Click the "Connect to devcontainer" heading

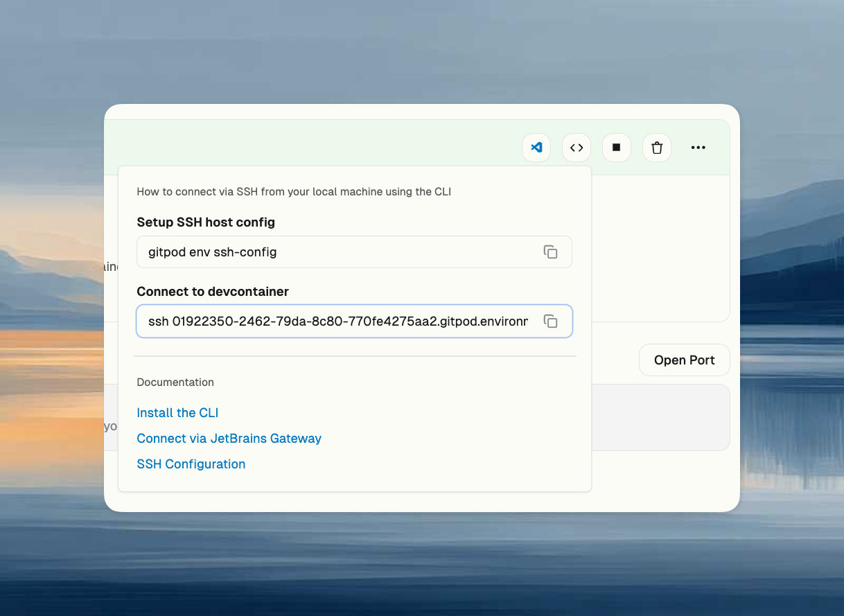[x=213, y=292]
